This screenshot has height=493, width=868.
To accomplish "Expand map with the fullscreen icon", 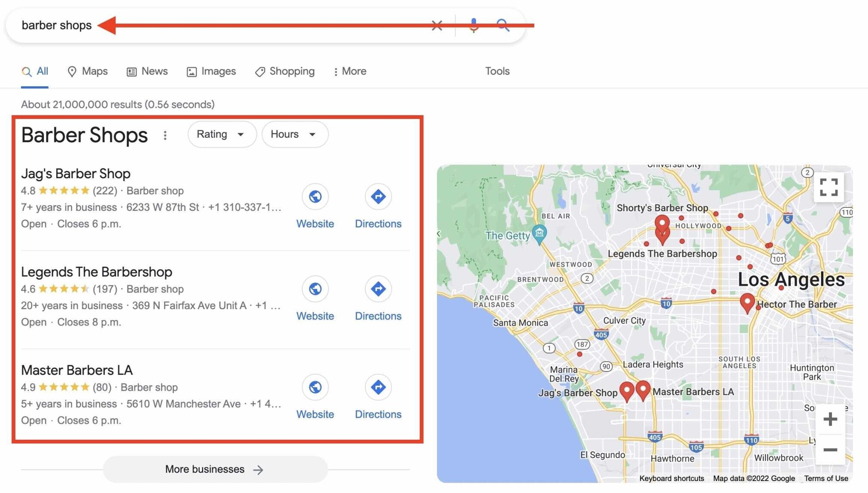I will 828,187.
